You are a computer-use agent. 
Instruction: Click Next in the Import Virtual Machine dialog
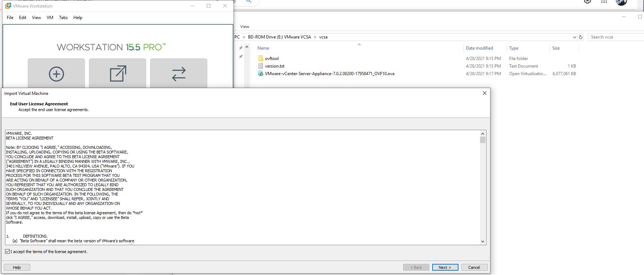click(x=445, y=267)
